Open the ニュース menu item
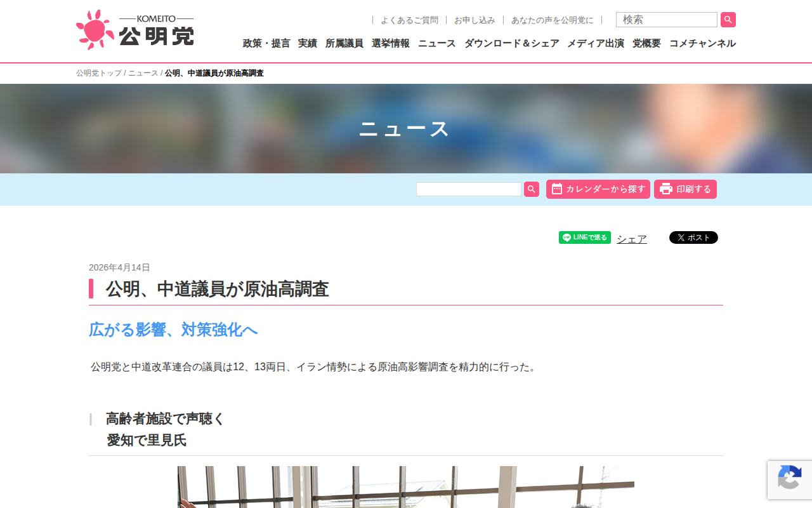The width and height of the screenshot is (812, 508). [437, 43]
